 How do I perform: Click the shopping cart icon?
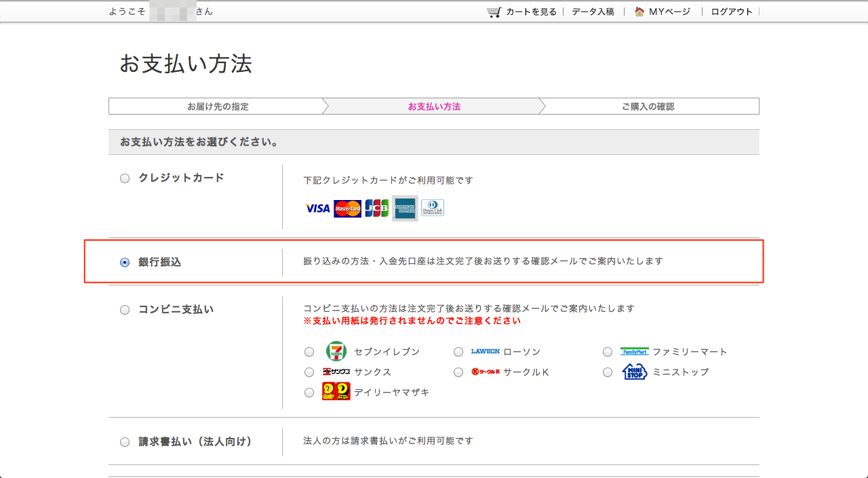494,12
